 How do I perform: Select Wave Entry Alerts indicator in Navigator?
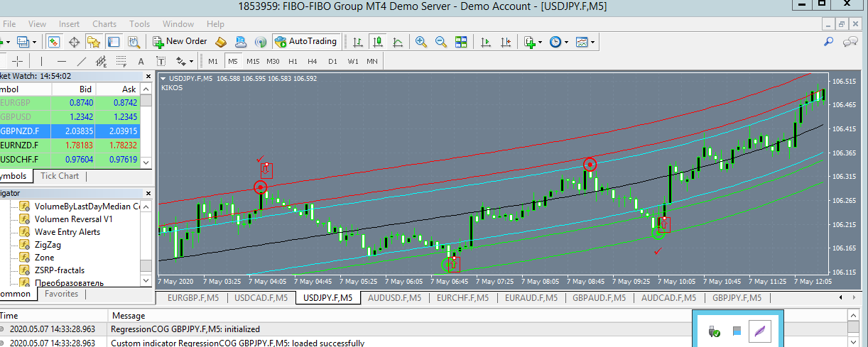[x=67, y=232]
